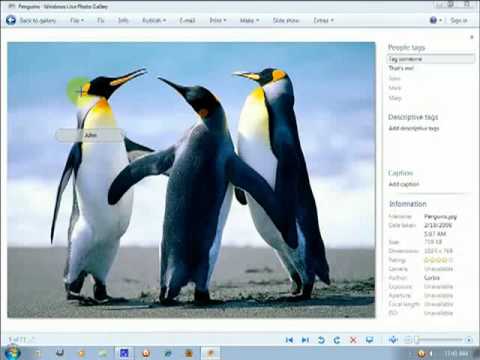Click the Size value in Information

pos(432,242)
